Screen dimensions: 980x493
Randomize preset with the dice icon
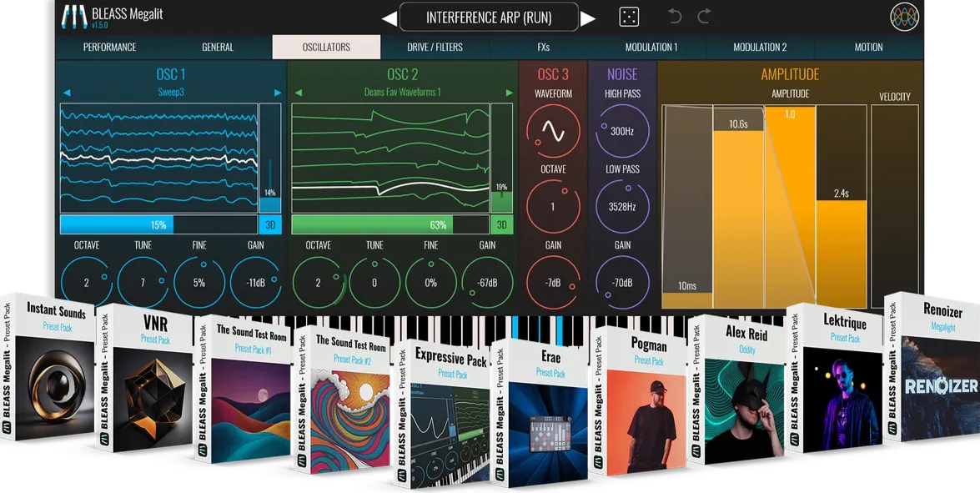629,17
